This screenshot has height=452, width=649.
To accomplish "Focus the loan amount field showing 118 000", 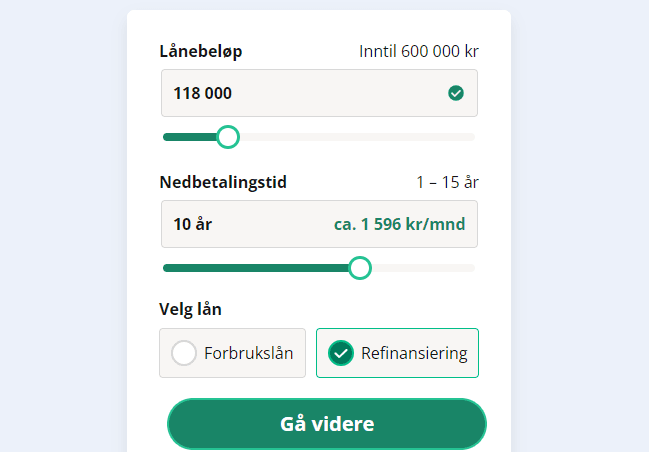I will (x=300, y=93).
